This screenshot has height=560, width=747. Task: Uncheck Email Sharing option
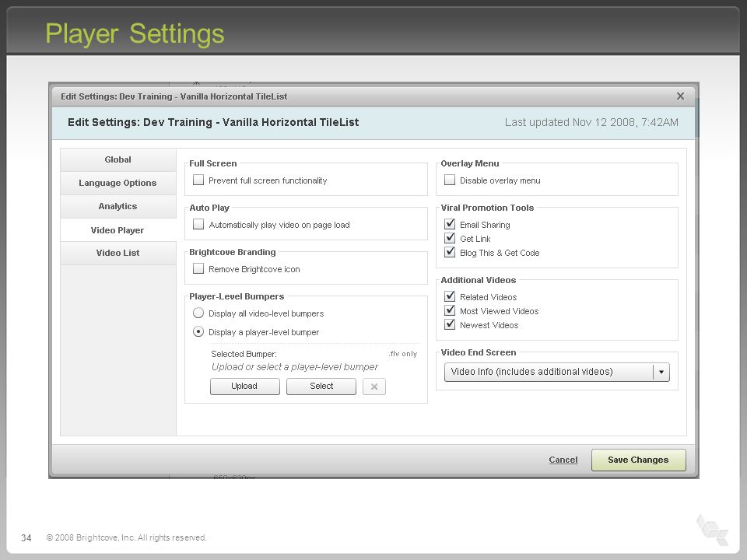coord(450,224)
